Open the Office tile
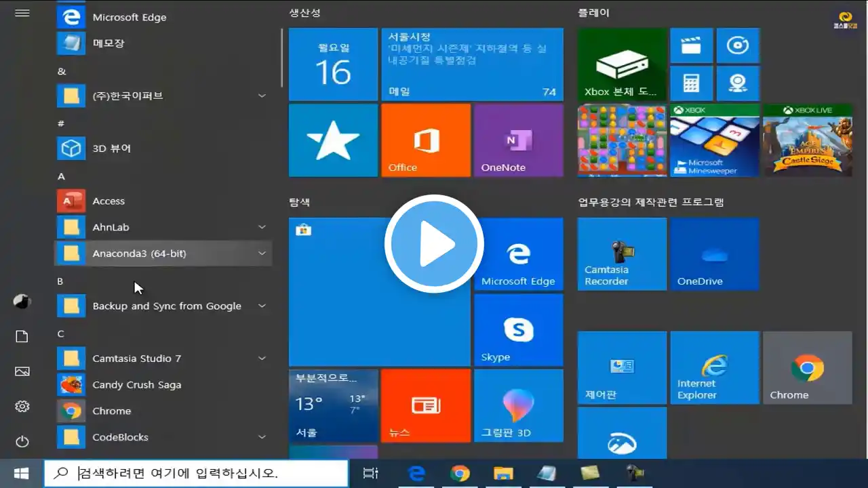 pos(426,140)
